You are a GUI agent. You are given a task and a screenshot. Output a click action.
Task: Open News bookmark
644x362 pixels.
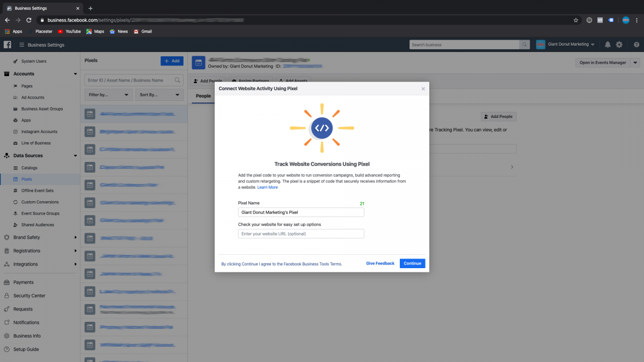coord(119,31)
